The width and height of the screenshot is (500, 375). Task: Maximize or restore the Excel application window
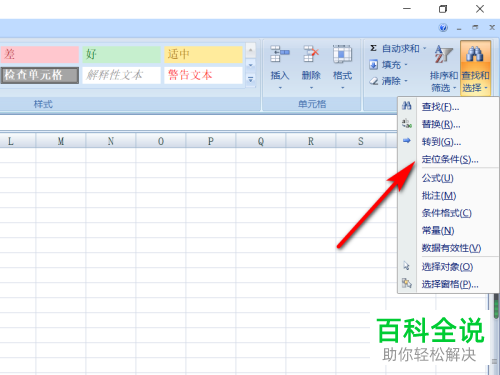(x=443, y=9)
